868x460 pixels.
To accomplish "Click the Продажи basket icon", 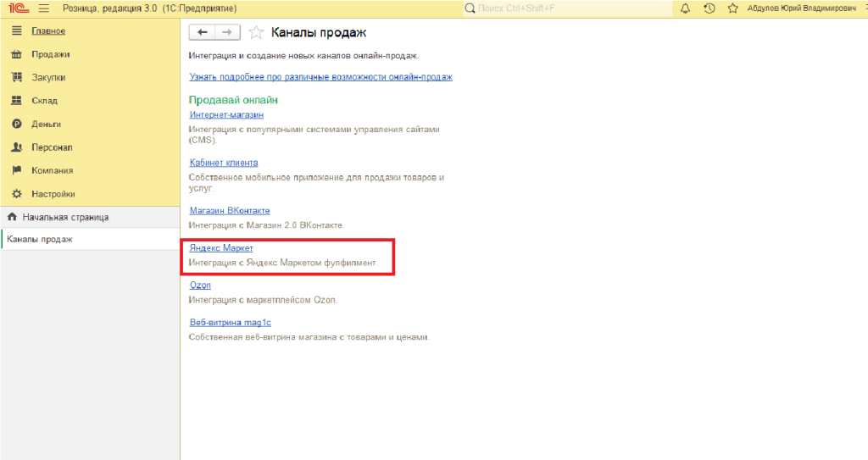I will [x=17, y=54].
